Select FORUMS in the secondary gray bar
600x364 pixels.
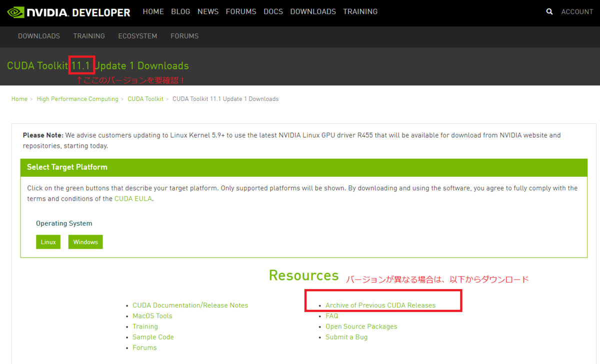click(184, 36)
